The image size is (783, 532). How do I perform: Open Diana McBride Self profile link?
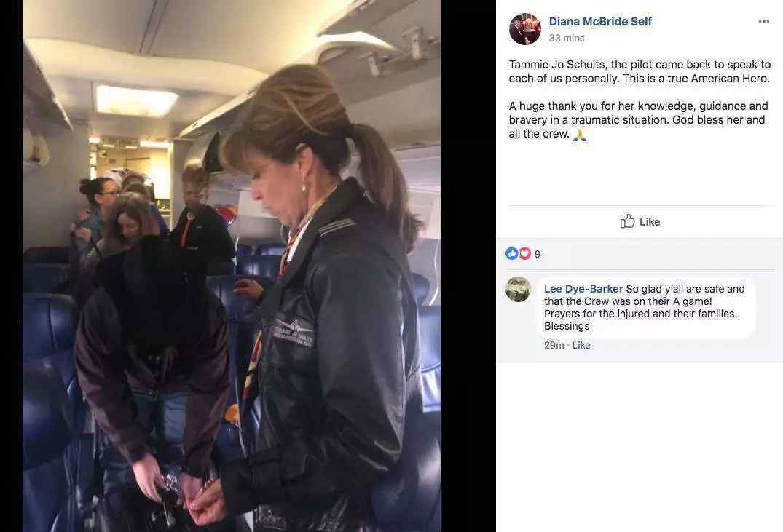tap(600, 21)
